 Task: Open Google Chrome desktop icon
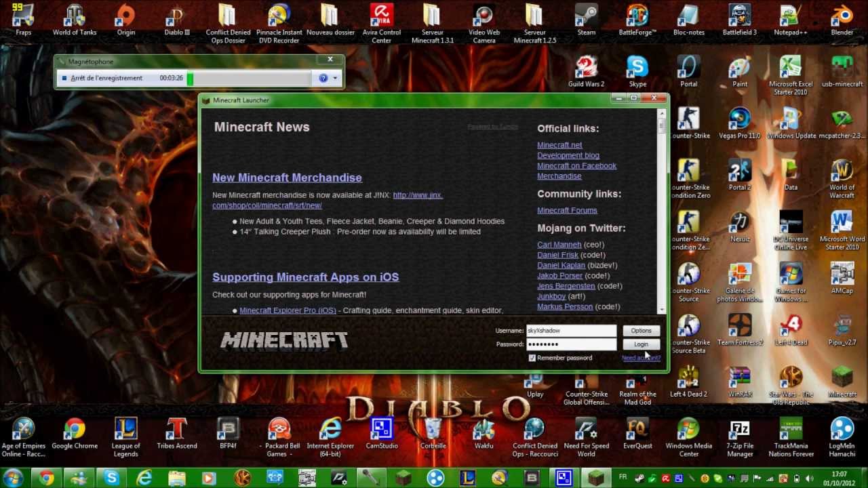(75, 434)
